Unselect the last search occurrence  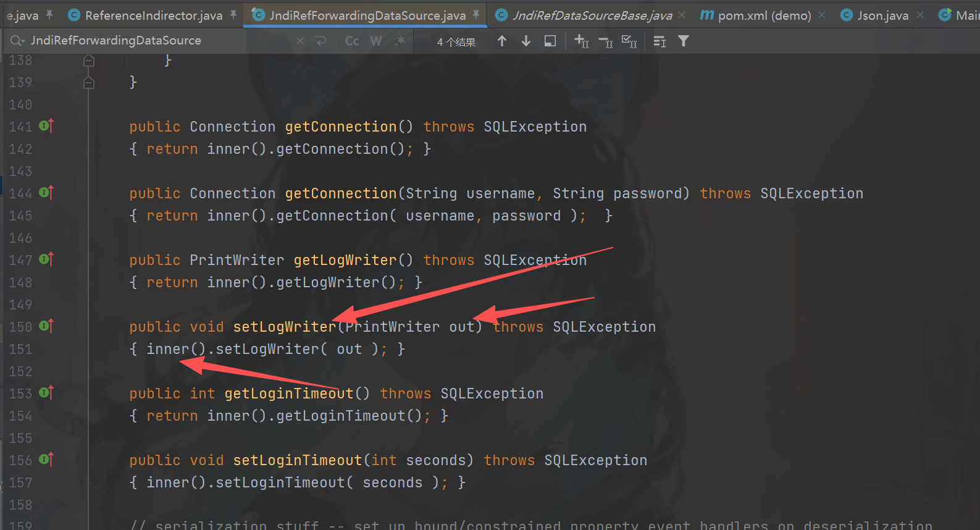[x=606, y=41]
